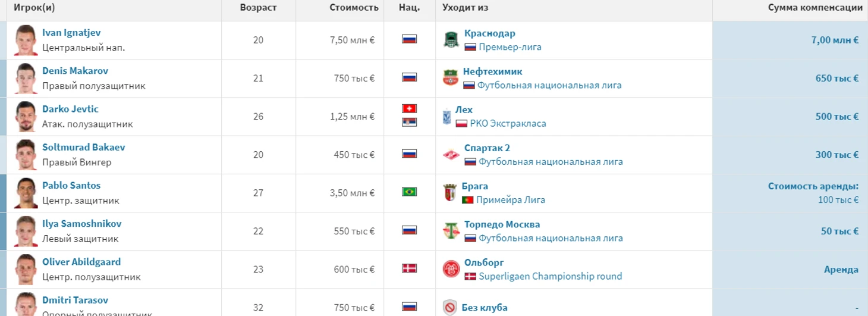Viewport: 868px width, 316px height.
Task: Sort by Сумма компенсации column header
Action: (814, 8)
